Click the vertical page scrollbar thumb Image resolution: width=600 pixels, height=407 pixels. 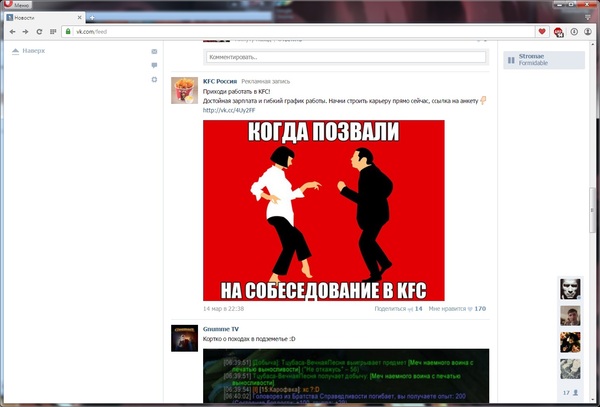592,211
